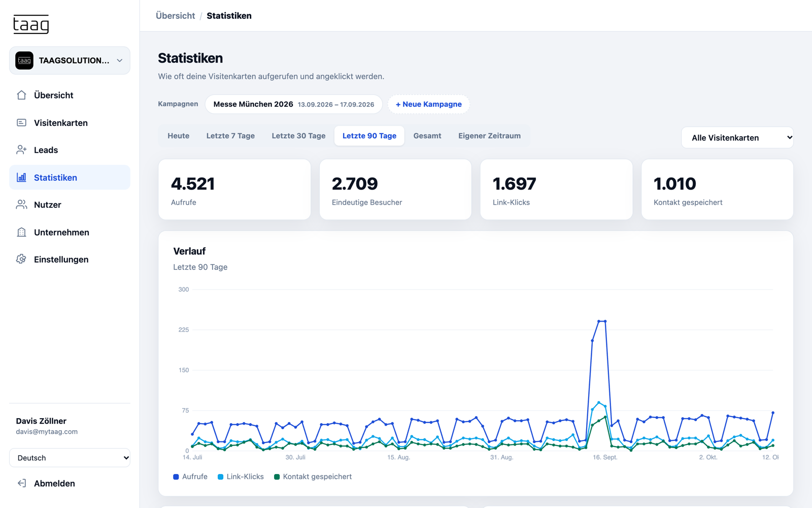The width and height of the screenshot is (812, 508).
Task: Switch to Letzte 30 Tage tab
Action: pyautogui.click(x=298, y=136)
